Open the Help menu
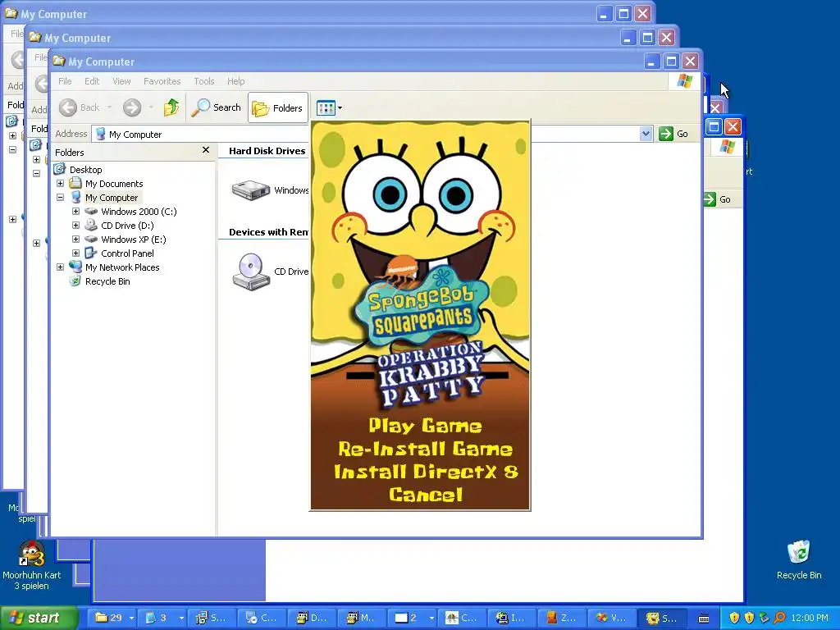This screenshot has height=630, width=840. (235, 81)
